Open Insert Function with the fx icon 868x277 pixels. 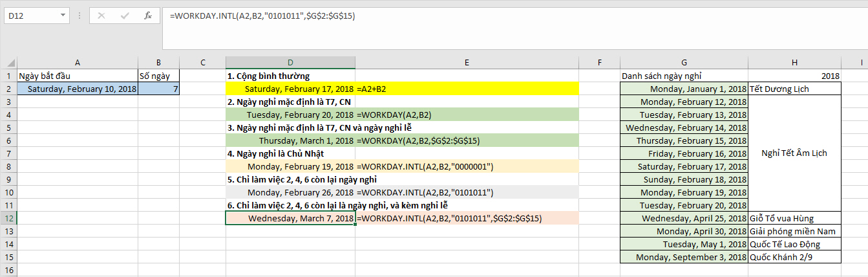(148, 16)
